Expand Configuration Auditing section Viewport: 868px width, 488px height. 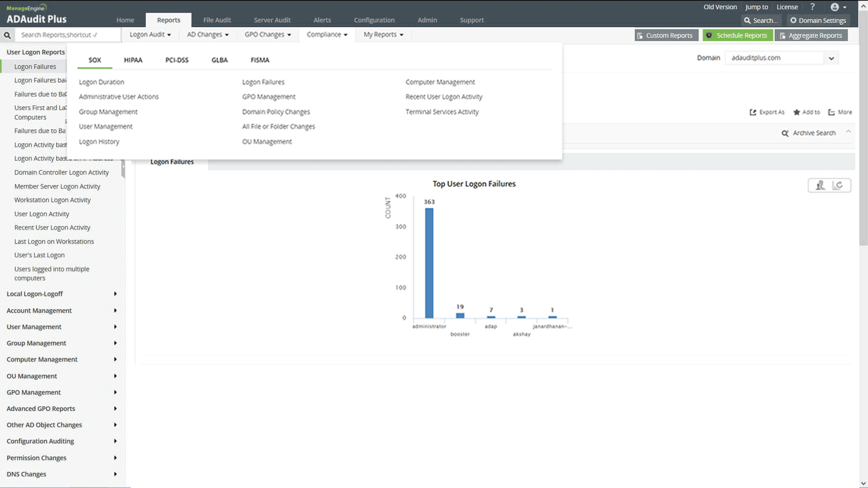(x=62, y=441)
